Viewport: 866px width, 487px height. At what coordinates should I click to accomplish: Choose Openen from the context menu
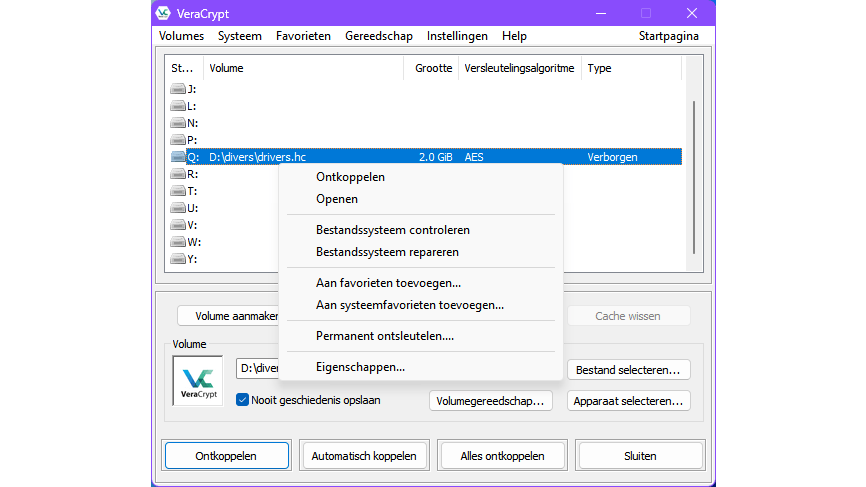click(x=421, y=199)
